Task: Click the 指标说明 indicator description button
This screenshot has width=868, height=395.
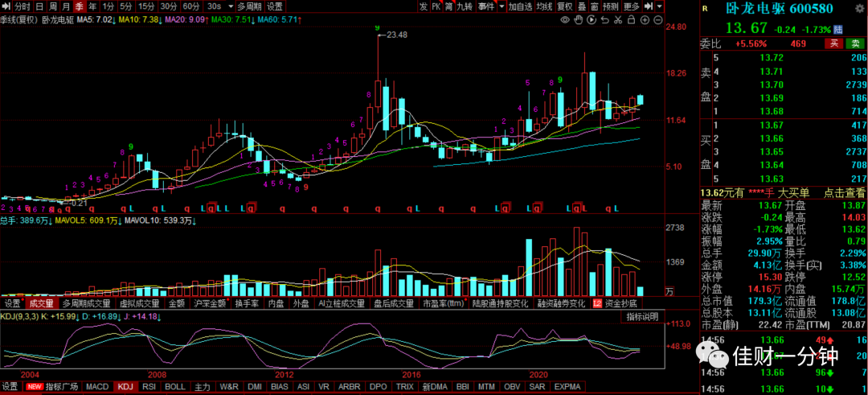Action: click(x=643, y=317)
